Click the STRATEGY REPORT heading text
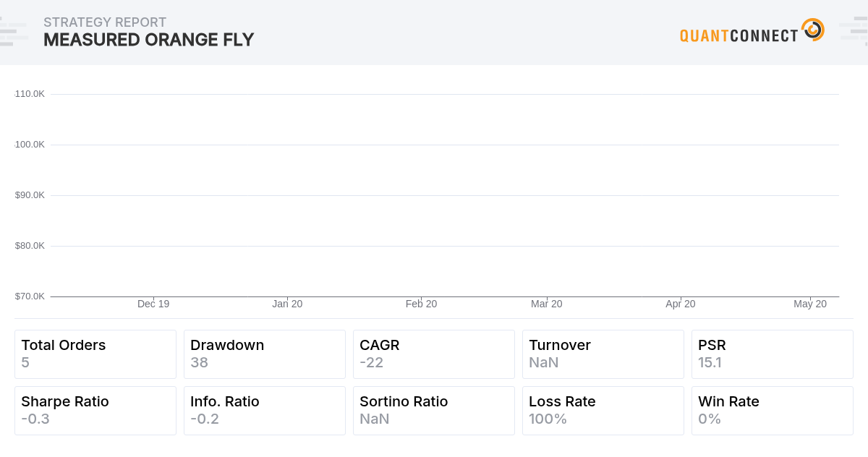This screenshot has height=457, width=868. [105, 22]
